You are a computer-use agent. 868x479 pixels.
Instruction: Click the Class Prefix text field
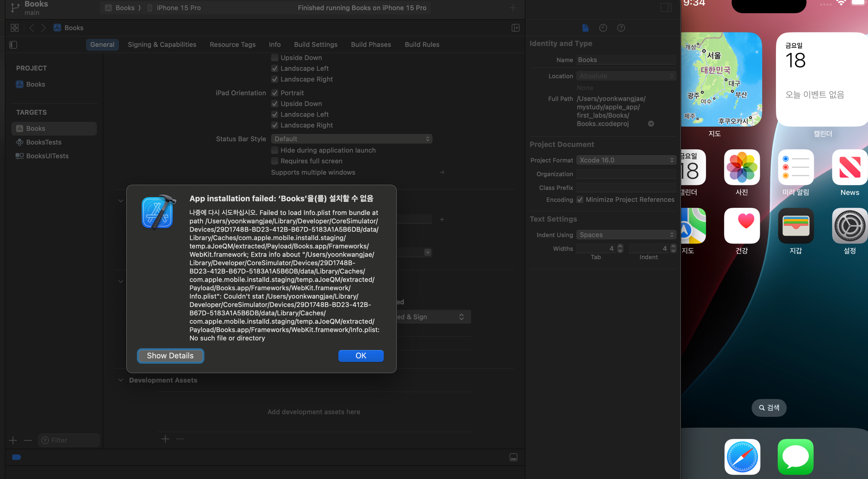[x=626, y=188]
